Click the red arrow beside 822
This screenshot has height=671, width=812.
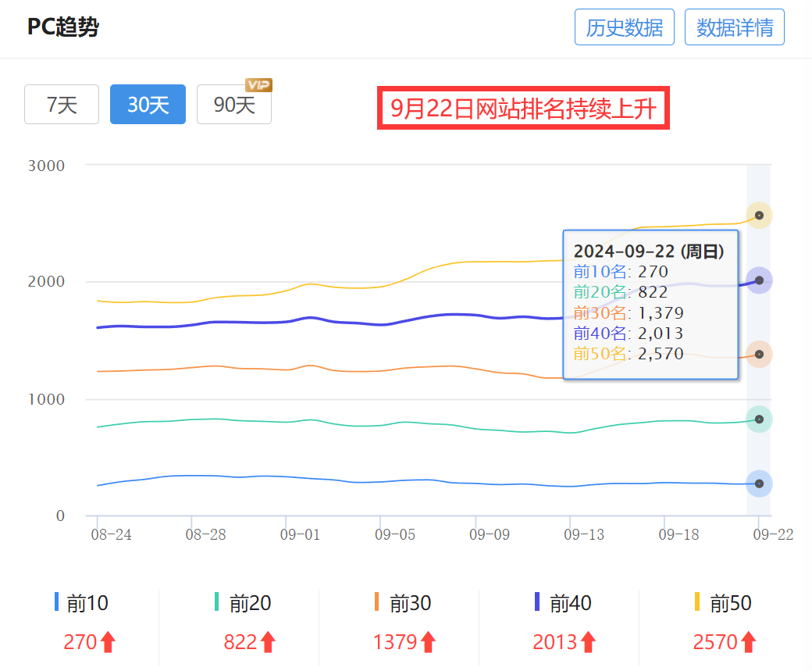pyautogui.click(x=268, y=642)
